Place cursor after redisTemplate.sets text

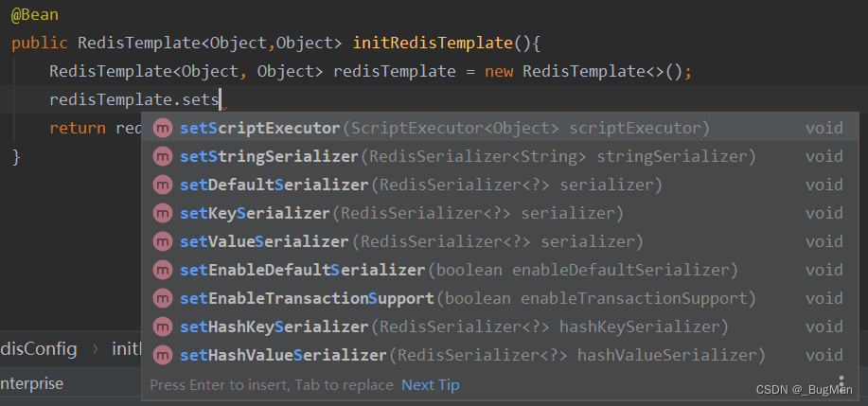tap(221, 100)
